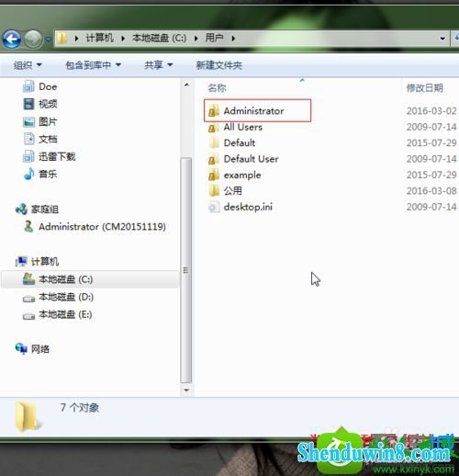Select the All Users folder icon
Image resolution: width=459 pixels, height=476 pixels.
click(214, 127)
